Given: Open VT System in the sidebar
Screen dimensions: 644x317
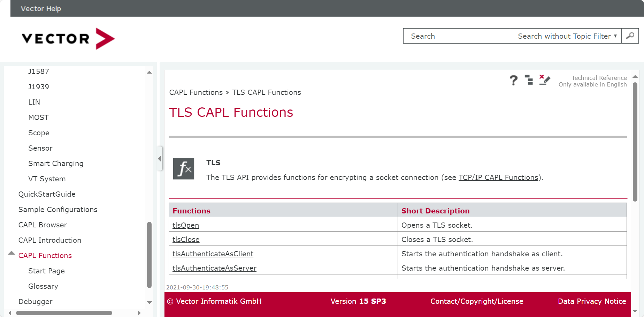Looking at the screenshot, I should (47, 179).
